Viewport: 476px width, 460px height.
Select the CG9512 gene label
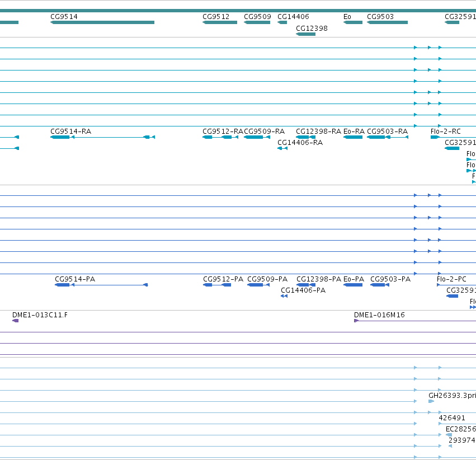(x=216, y=17)
